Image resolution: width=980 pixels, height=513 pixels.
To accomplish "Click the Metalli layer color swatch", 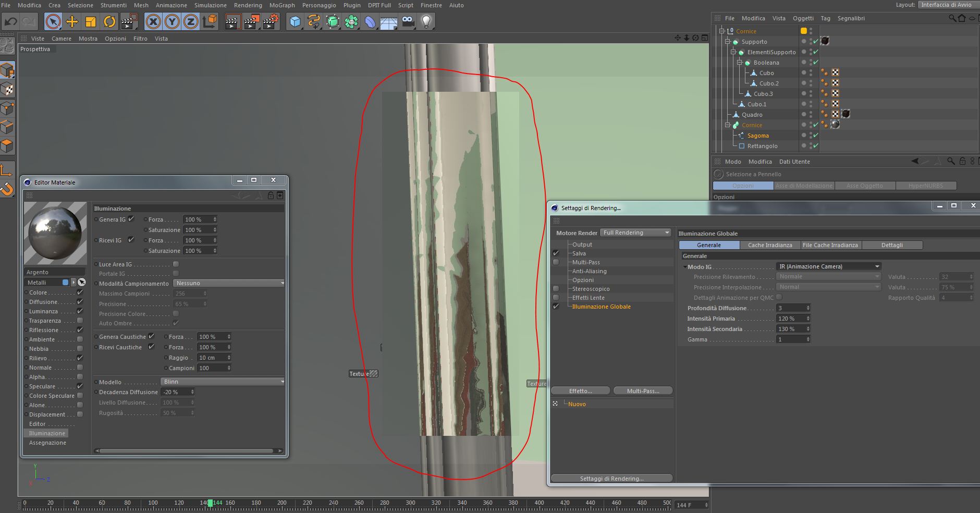I will coord(65,282).
